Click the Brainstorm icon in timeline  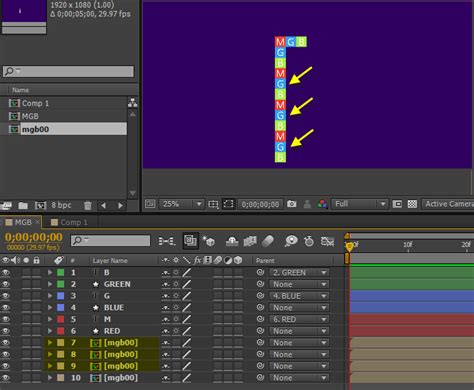click(x=291, y=241)
